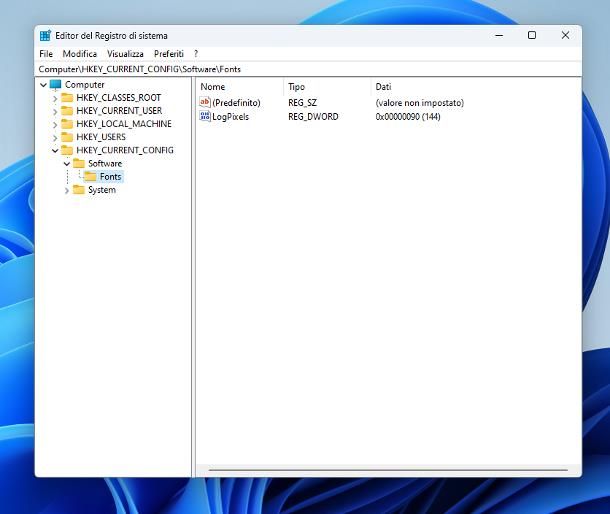
Task: Open the Modifica menu
Action: coord(80,54)
